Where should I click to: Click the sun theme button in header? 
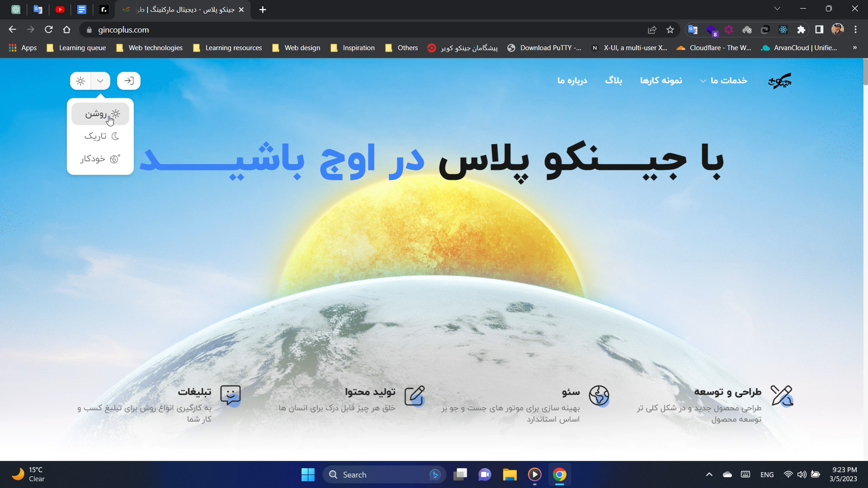(80, 81)
